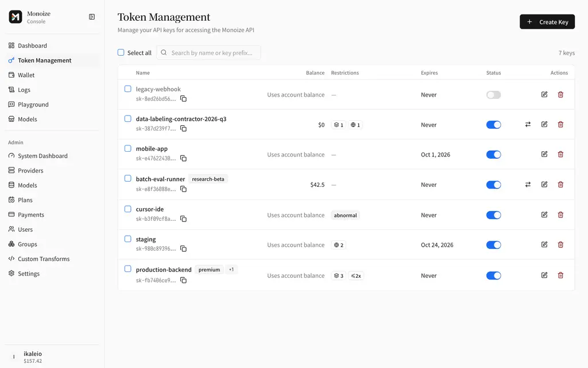Check the mobile-app row checkbox
588x368 pixels.
(x=128, y=148)
